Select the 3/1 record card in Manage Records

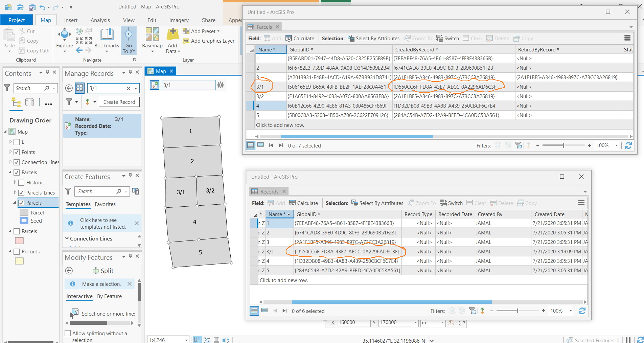tap(102, 126)
